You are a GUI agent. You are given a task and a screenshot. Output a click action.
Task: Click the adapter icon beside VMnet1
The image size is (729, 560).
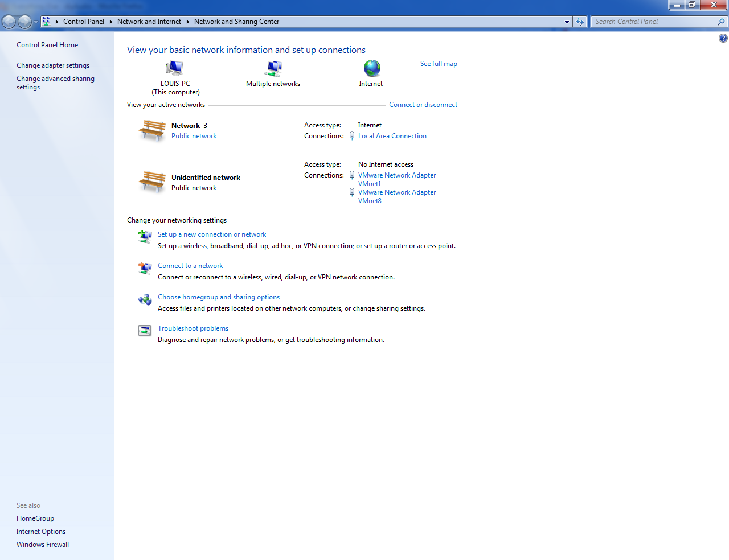pyautogui.click(x=352, y=175)
